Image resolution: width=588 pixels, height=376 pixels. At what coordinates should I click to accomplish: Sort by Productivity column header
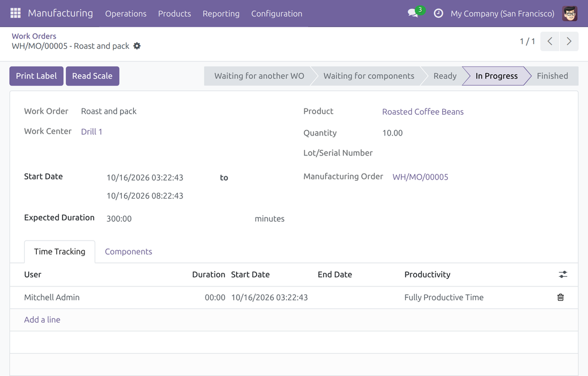pyautogui.click(x=427, y=274)
